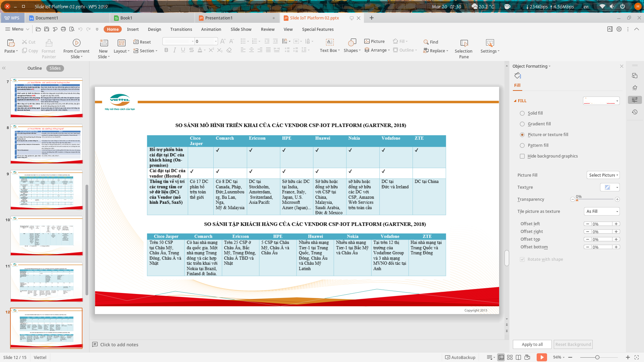Click the zoom in plus button

628,357
